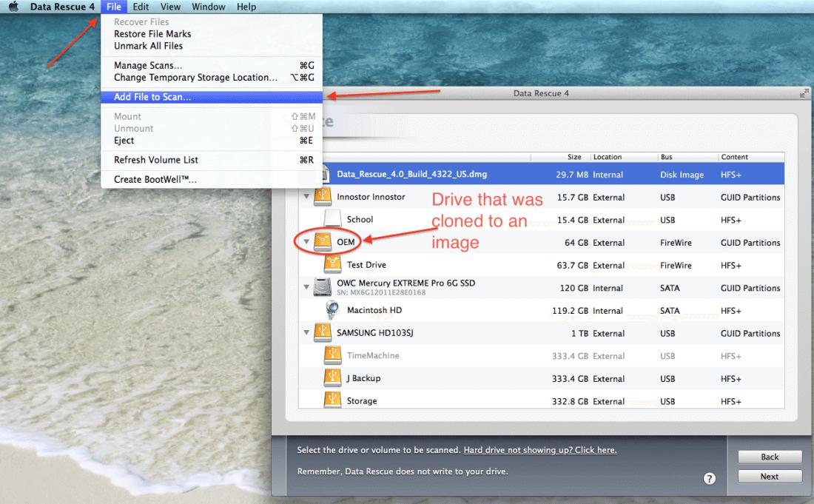814x504 pixels.
Task: Click the School volume icon
Action: [x=333, y=219]
